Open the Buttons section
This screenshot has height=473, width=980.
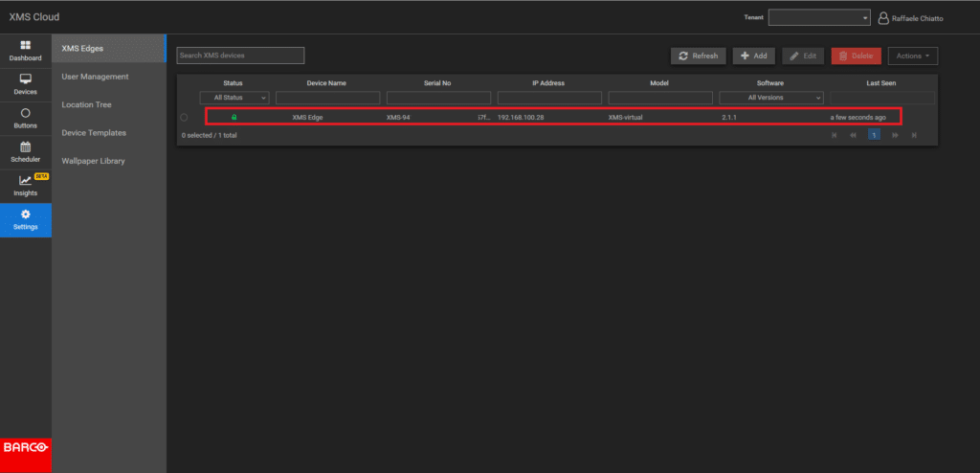click(x=26, y=119)
